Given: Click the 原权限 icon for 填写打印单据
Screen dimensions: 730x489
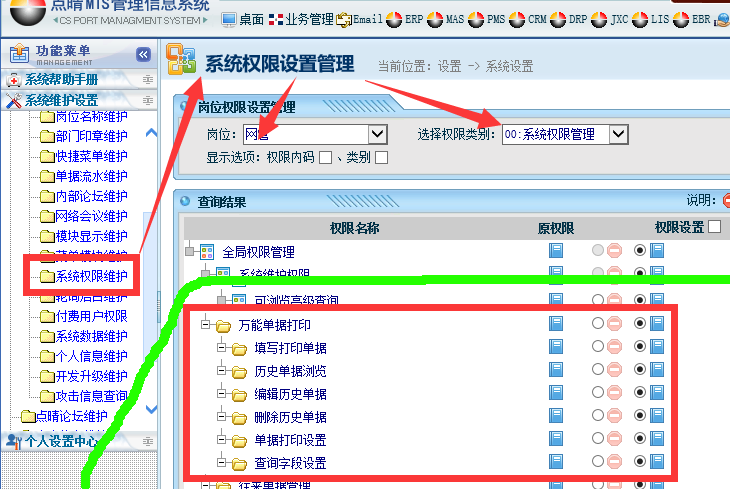Looking at the screenshot, I should (x=556, y=346).
